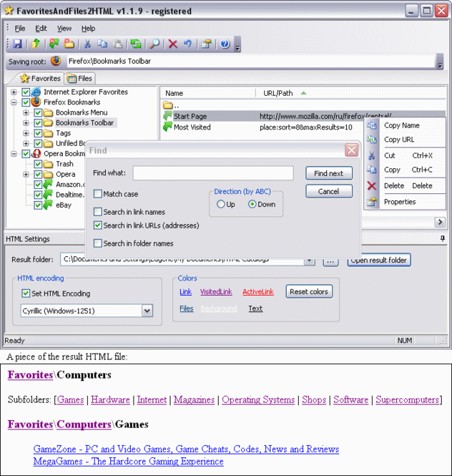Click the browse '...' button for result folder
This screenshot has width=452, height=476.
pyautogui.click(x=330, y=261)
